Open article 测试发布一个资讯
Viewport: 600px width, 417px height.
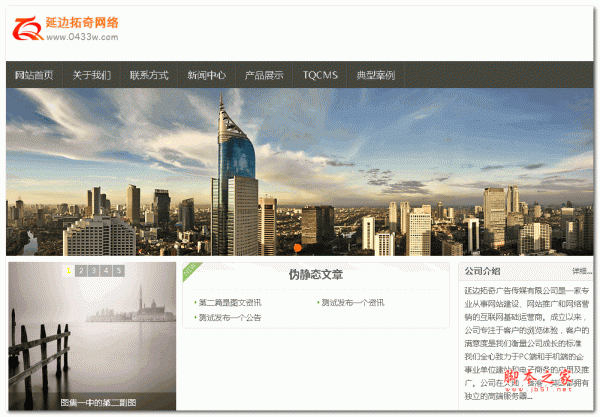click(353, 303)
